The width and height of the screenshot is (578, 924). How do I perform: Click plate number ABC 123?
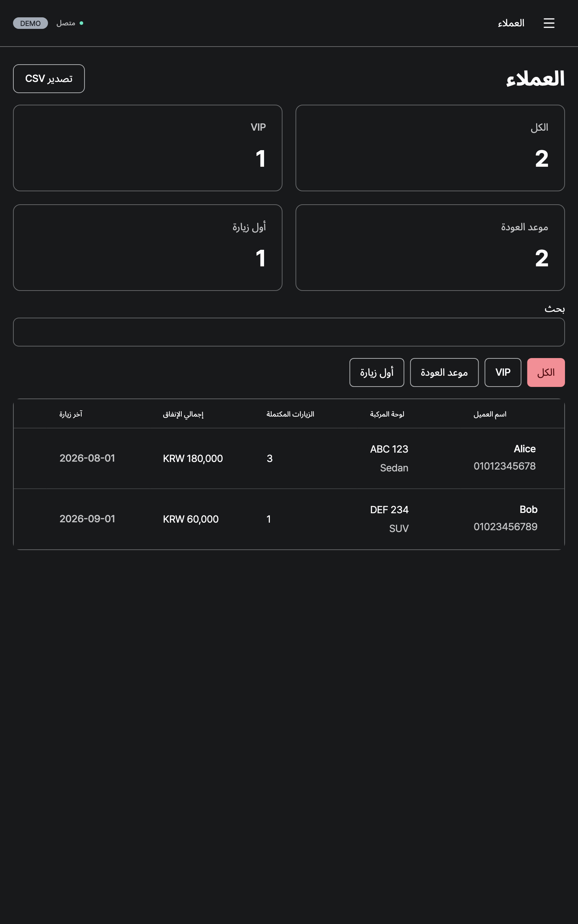click(x=389, y=449)
